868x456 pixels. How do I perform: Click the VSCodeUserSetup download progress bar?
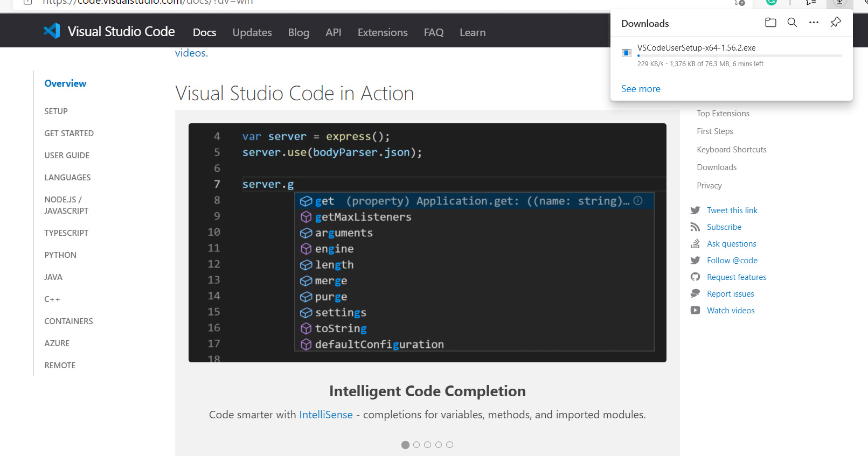pos(739,56)
